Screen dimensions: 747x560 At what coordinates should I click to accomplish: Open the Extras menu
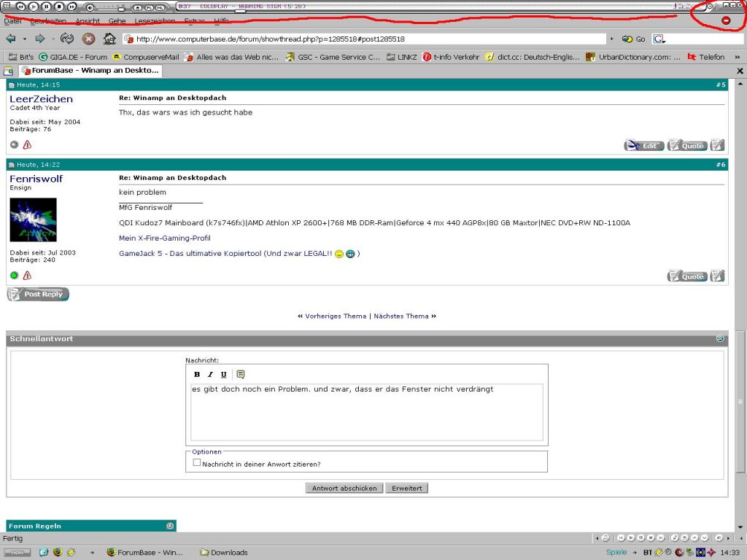(194, 20)
